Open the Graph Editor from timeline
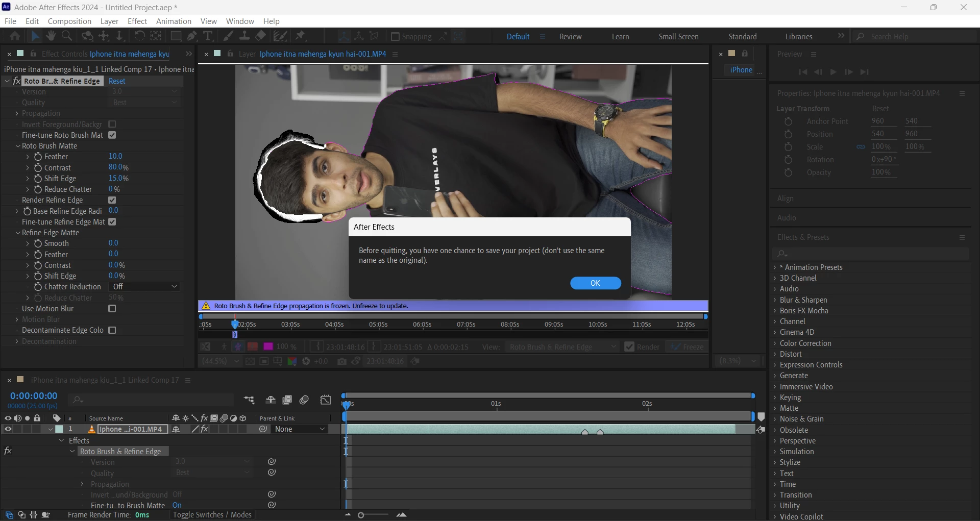The width and height of the screenshot is (980, 521). tap(326, 400)
